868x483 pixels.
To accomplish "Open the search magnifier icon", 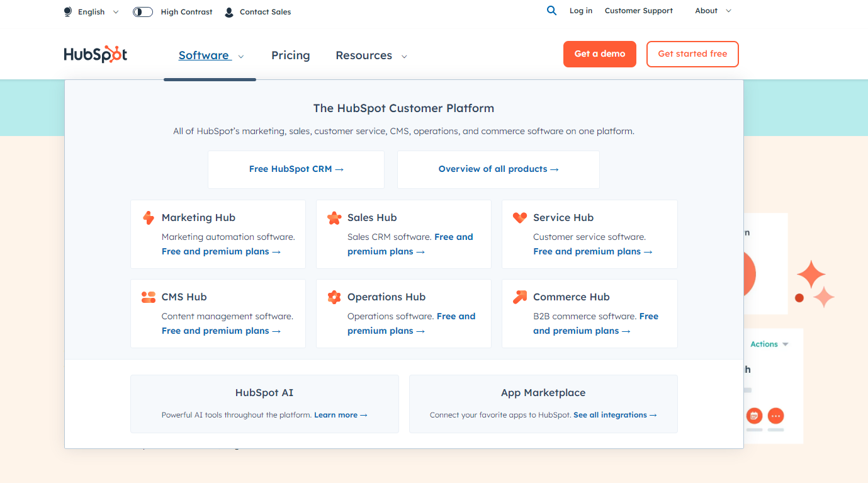I will (552, 11).
